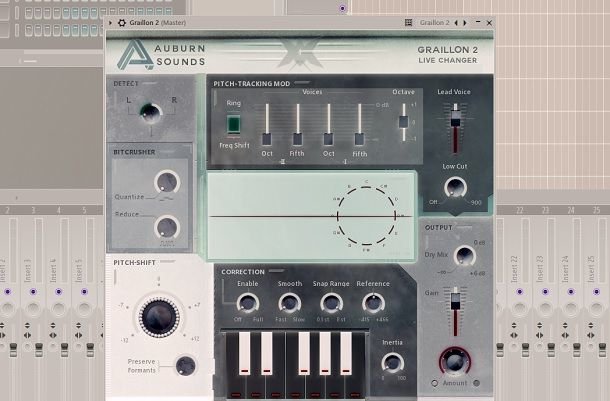Click the Octave selector slider

pyautogui.click(x=404, y=122)
